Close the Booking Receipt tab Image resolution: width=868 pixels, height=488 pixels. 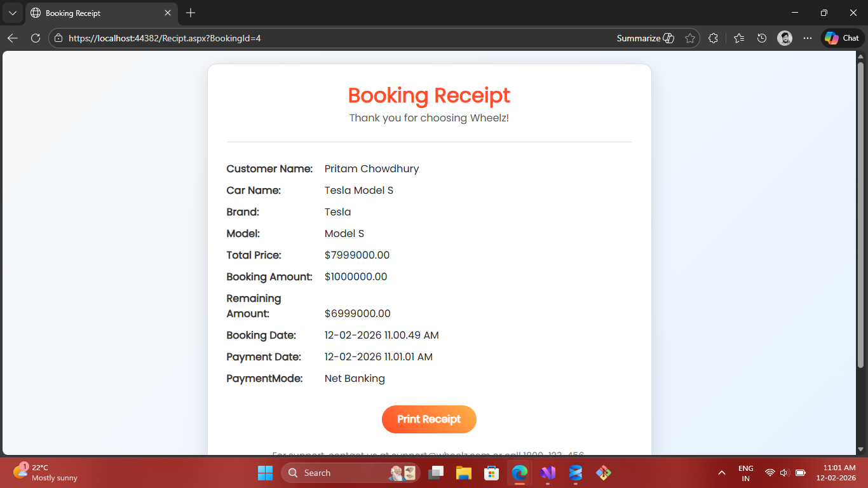(x=168, y=13)
